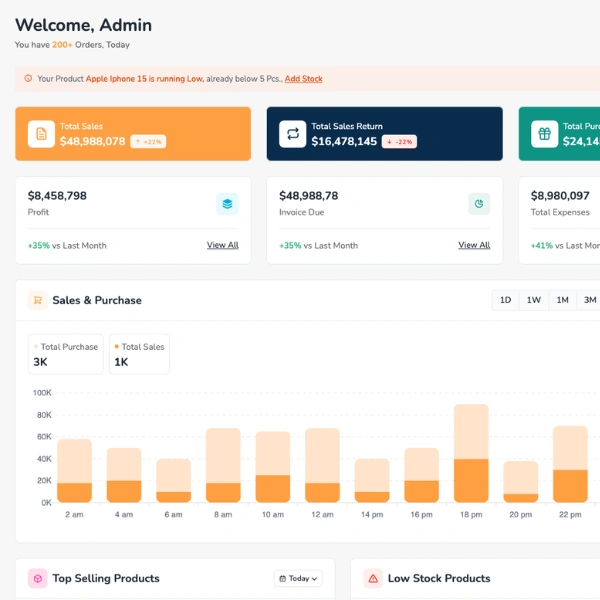The image size is (600, 600).
Task: Click the $16,478,145 Sales Return value
Action: tap(344, 142)
